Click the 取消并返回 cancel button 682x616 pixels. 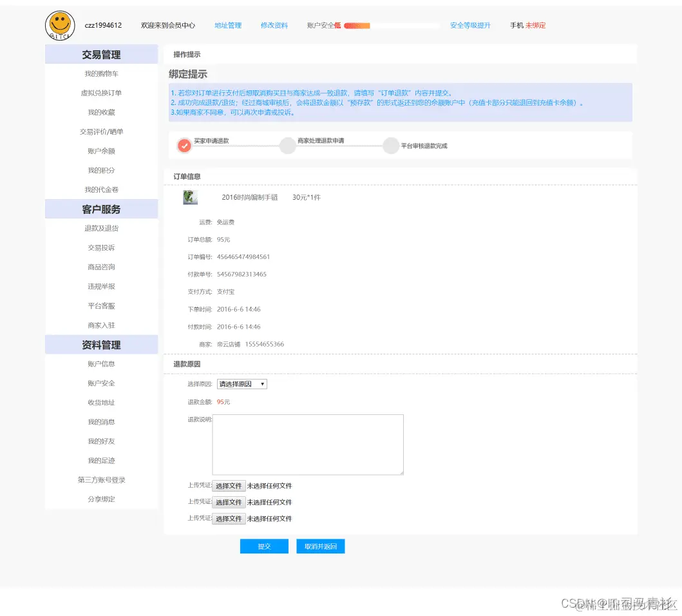click(x=320, y=546)
